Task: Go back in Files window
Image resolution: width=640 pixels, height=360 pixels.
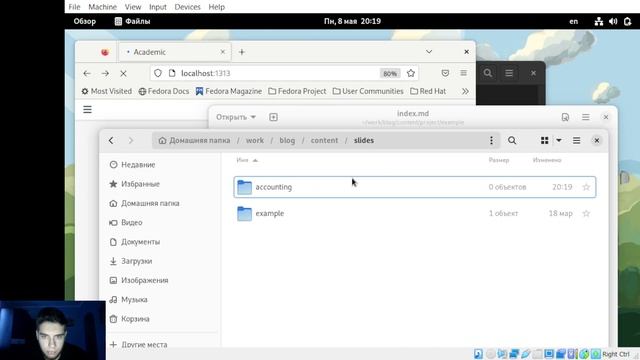Action: [x=111, y=140]
